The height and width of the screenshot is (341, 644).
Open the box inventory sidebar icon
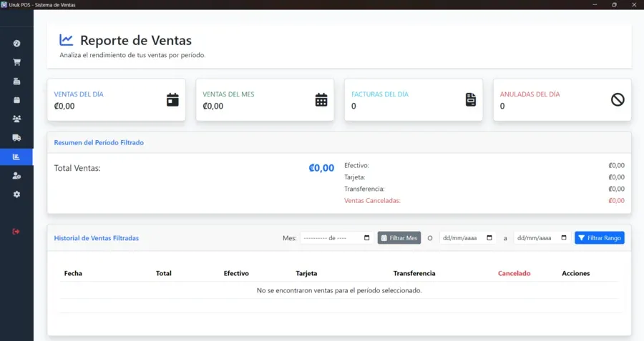coord(16,99)
